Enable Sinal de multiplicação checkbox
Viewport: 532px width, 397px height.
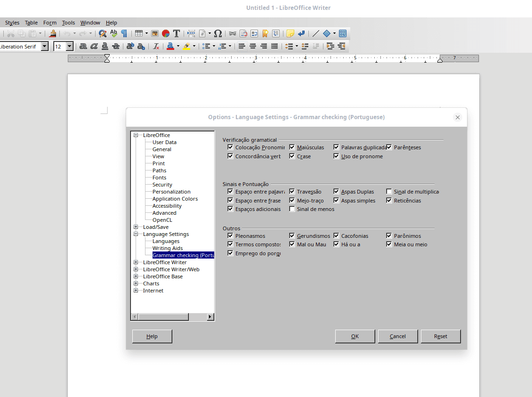389,191
